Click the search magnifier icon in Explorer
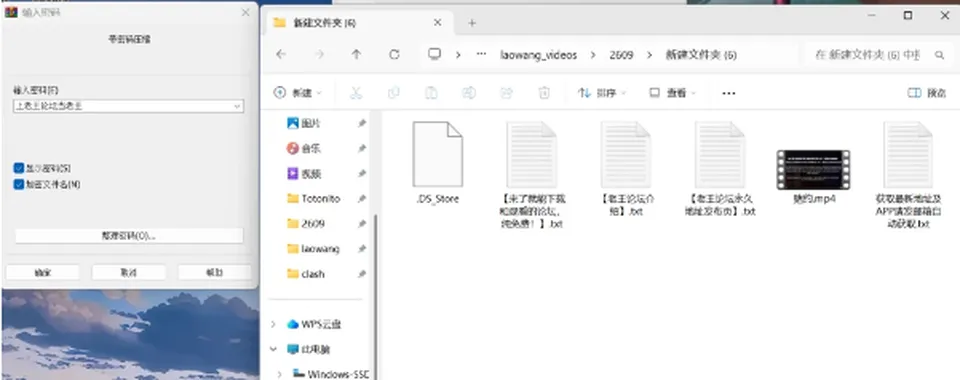This screenshot has height=380, width=960. 939,55
